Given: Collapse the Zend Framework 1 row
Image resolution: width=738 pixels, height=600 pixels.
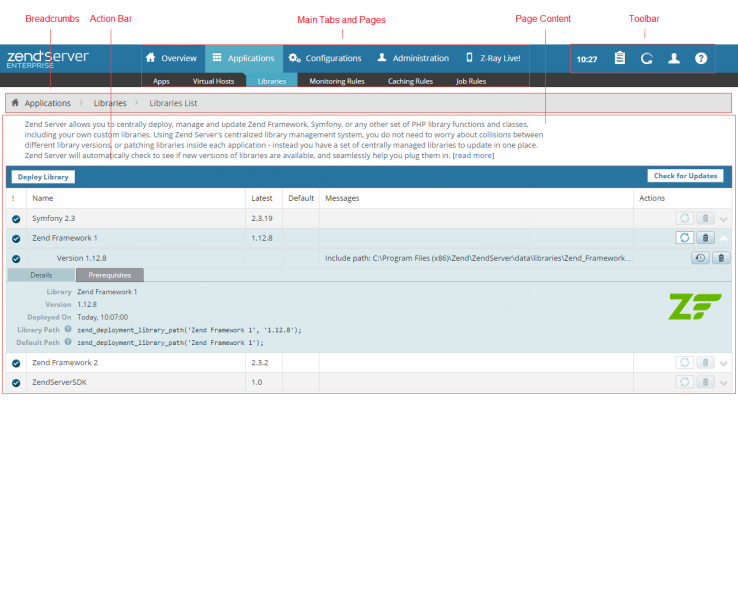Looking at the screenshot, I should click(724, 238).
